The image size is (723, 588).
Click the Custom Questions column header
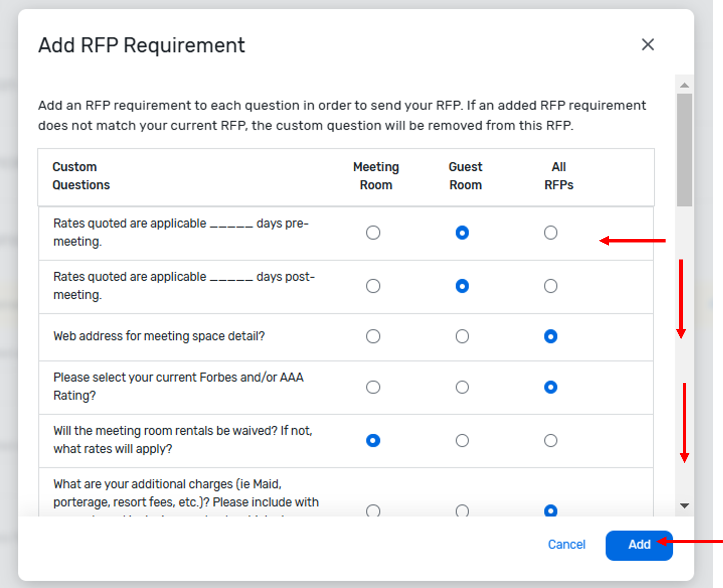81,176
